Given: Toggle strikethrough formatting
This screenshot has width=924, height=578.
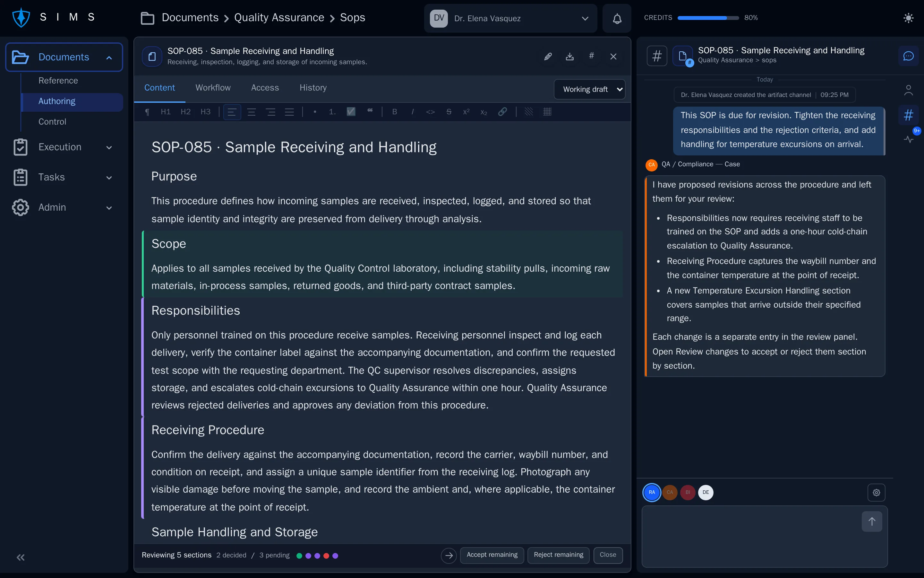Looking at the screenshot, I should click(449, 112).
